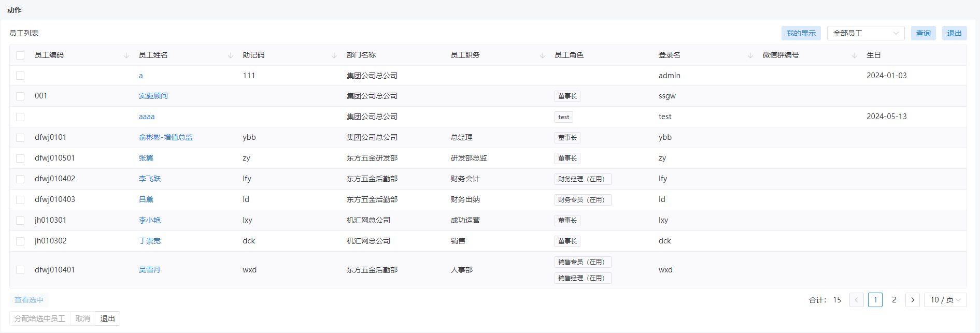The height and width of the screenshot is (333, 980).
Task: Check the dfwj010401 row checkbox
Action: coord(20,270)
